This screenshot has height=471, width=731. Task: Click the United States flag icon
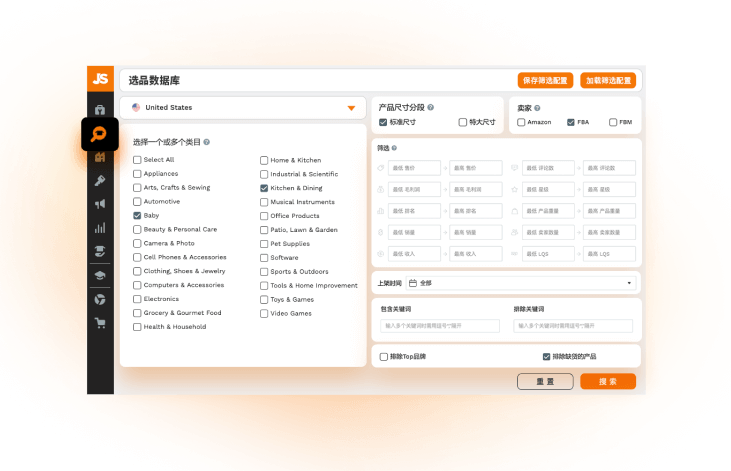(136, 107)
